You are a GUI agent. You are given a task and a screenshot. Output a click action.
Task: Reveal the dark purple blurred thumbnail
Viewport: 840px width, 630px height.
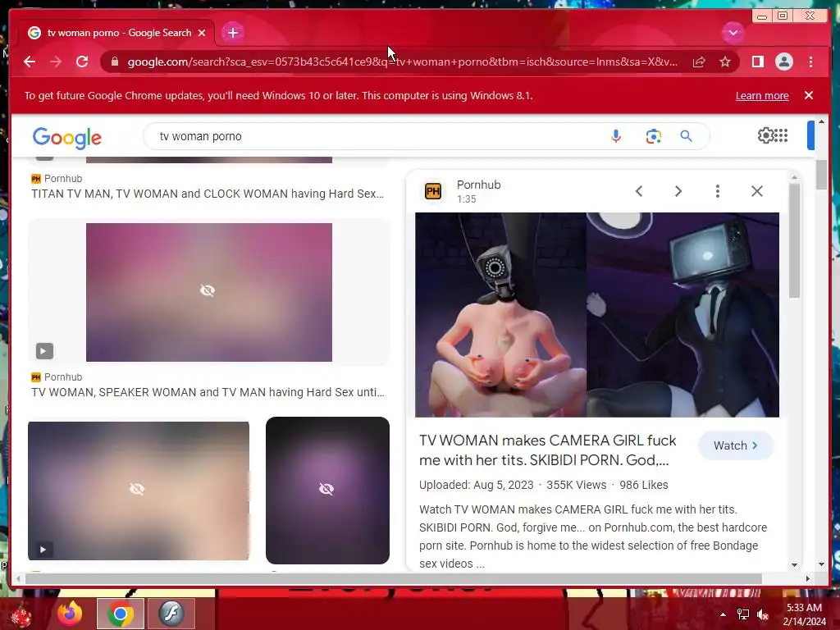click(327, 491)
